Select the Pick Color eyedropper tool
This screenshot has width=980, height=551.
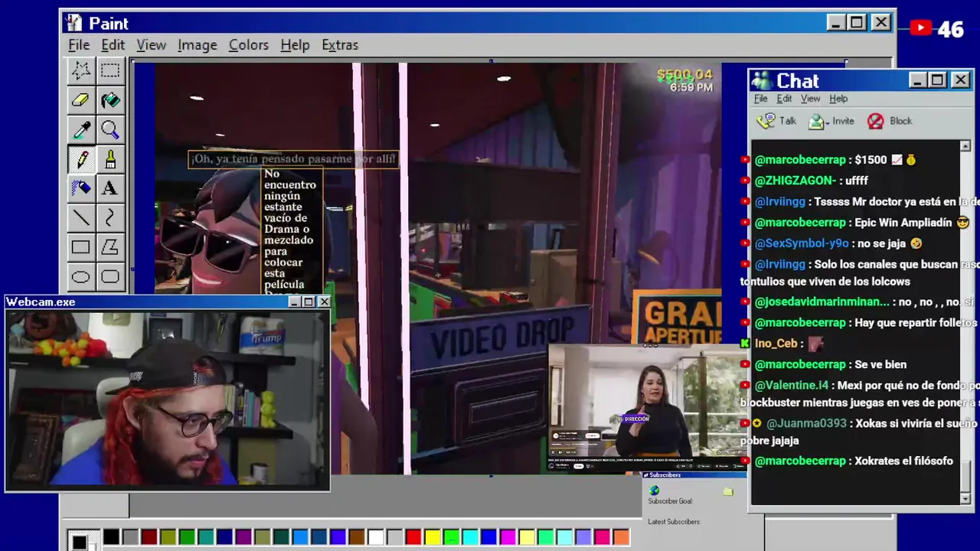click(80, 129)
